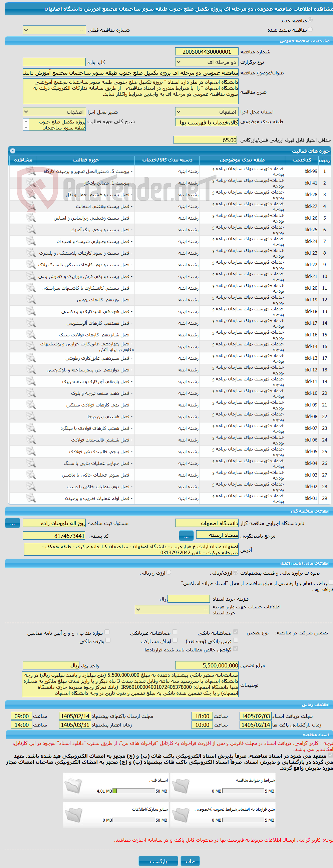
Task: Open view icon for row bld-05
Action: point(31,452)
